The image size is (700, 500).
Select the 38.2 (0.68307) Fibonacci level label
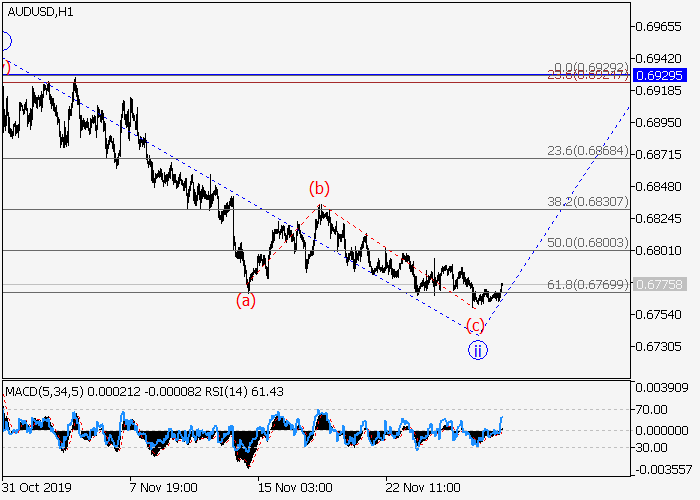(587, 201)
